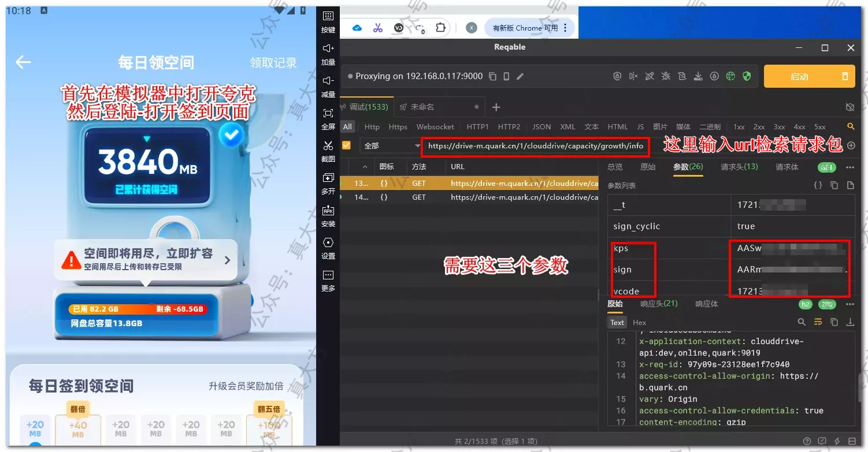Click the pencil edit icon for proxy
Viewport: 868px width, 452px height.
pyautogui.click(x=520, y=76)
